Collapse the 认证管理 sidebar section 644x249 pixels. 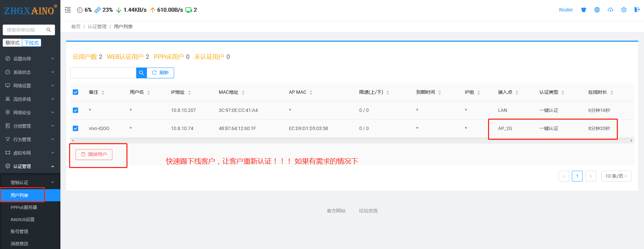30,166
